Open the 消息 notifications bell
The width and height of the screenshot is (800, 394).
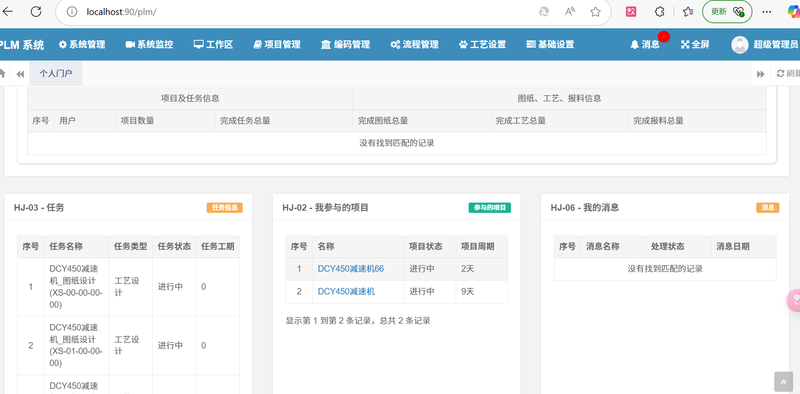tap(645, 44)
